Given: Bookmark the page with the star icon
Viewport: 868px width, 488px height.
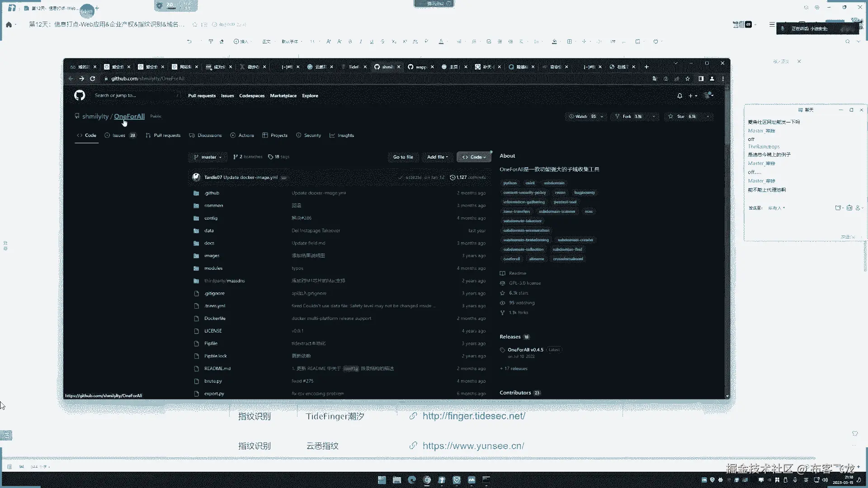Looking at the screenshot, I should pos(688,79).
